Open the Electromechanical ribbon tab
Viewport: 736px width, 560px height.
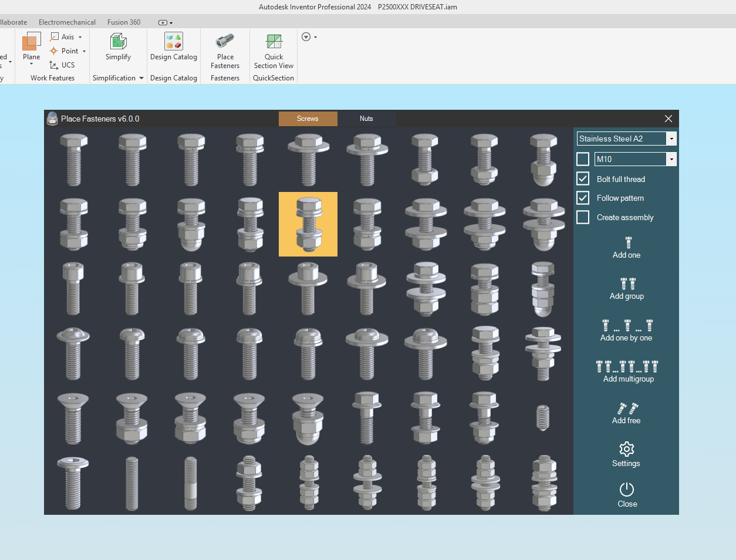point(67,22)
